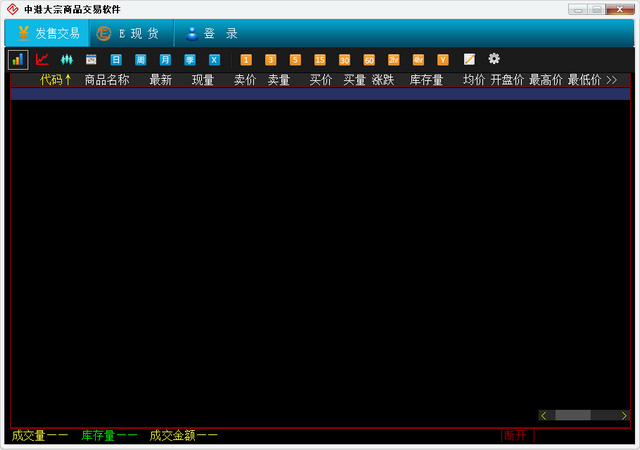Select the 4hr chart icon

(x=418, y=60)
